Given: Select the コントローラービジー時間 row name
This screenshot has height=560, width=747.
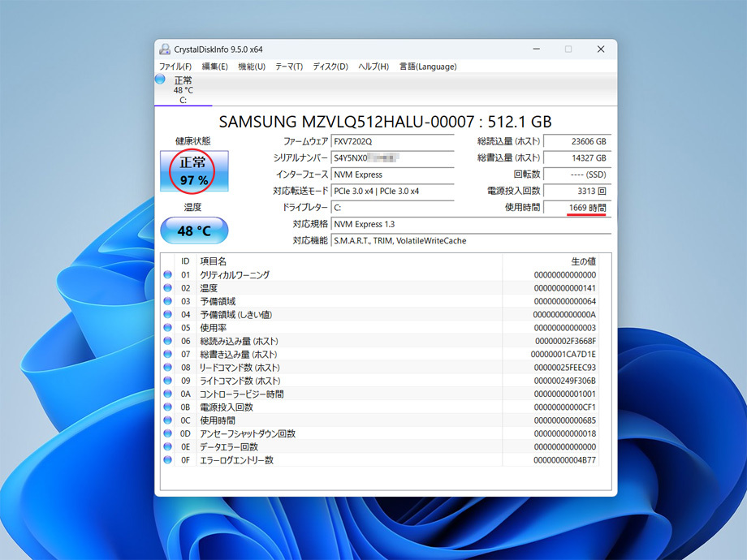Looking at the screenshot, I should tap(241, 394).
